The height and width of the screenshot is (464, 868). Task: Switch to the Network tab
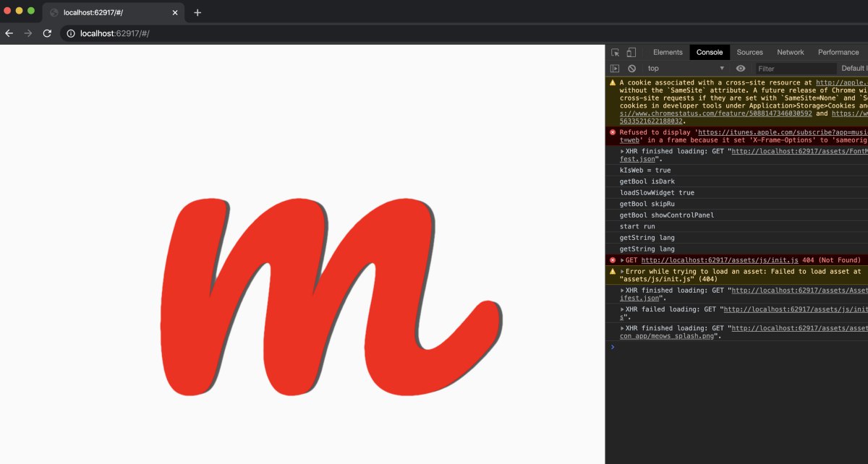tap(791, 52)
